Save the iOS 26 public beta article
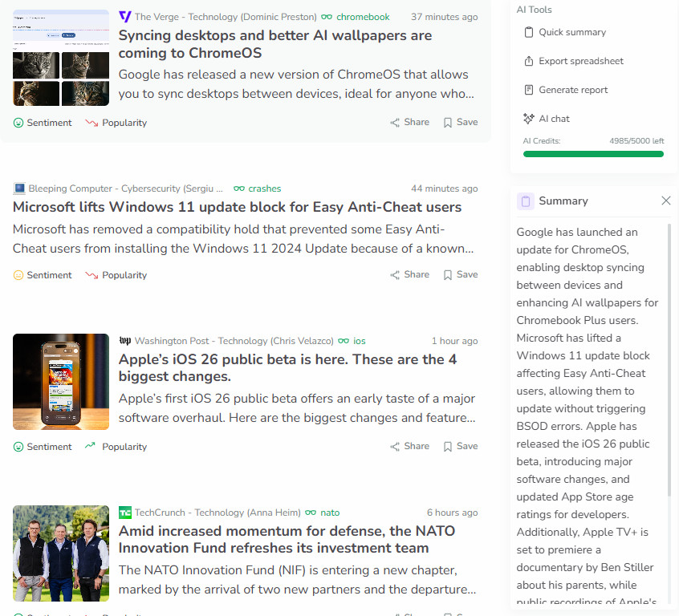Screen dimensions: 679x616 click(460, 445)
